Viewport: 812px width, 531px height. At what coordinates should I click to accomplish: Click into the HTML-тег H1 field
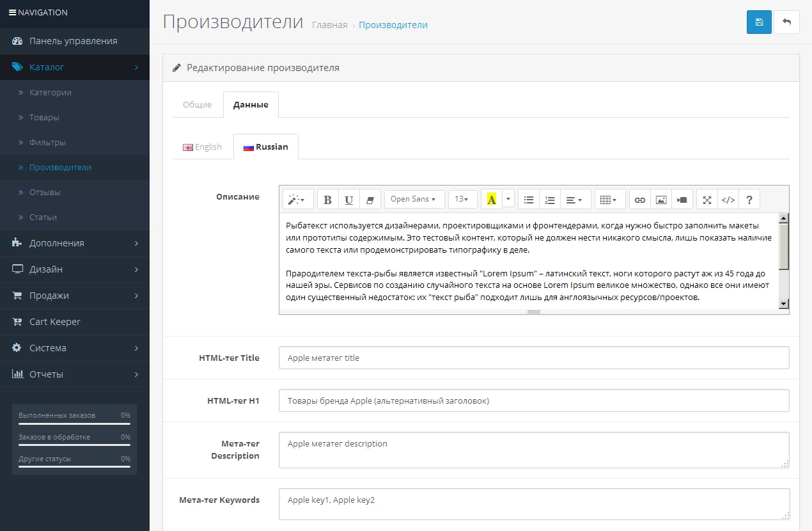coord(534,400)
